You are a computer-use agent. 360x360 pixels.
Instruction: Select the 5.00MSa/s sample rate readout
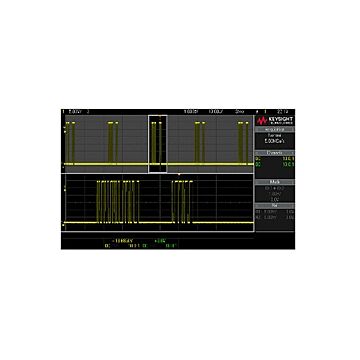coord(275,141)
